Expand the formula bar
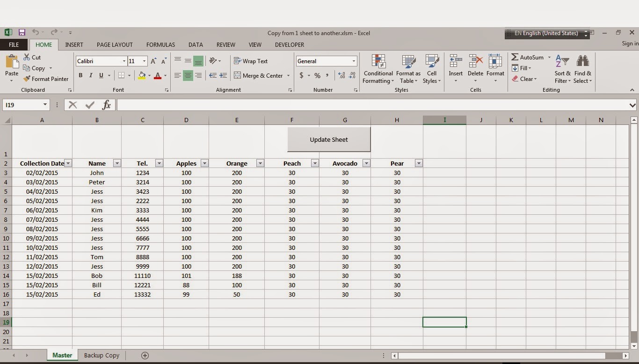 click(x=632, y=105)
